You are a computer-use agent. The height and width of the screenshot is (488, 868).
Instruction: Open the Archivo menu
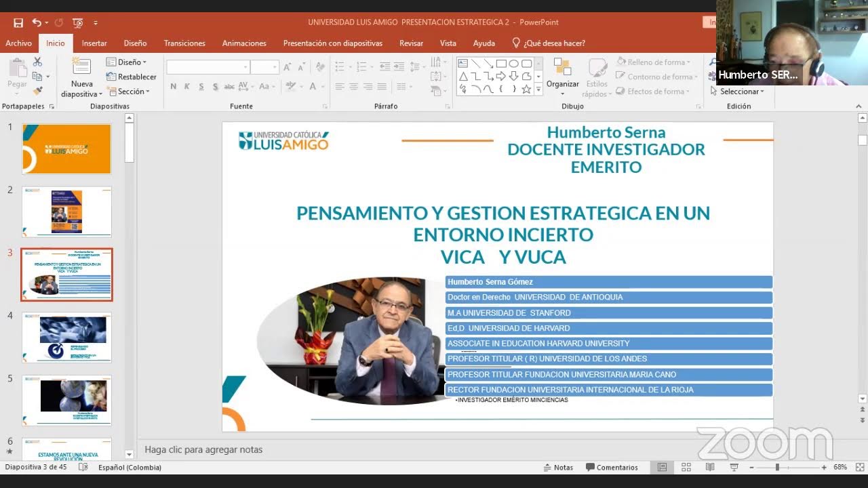18,43
